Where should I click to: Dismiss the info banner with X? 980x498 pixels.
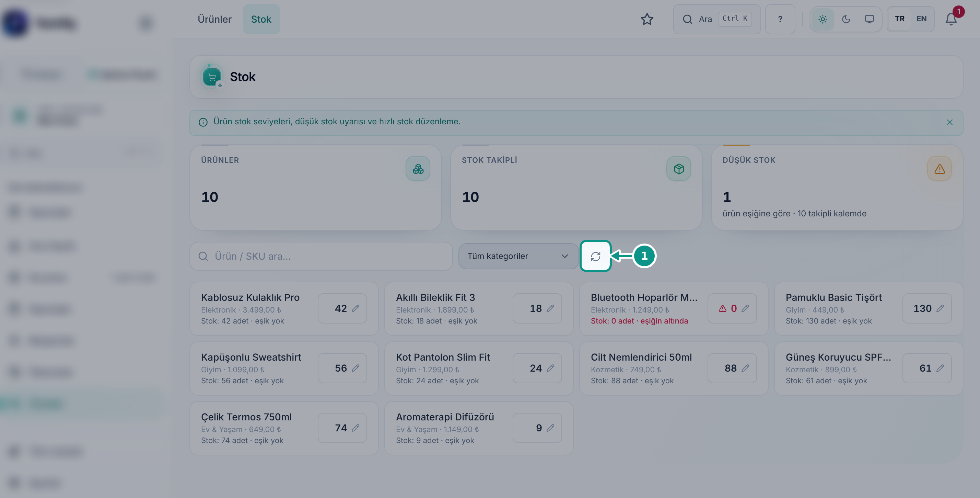(x=949, y=122)
